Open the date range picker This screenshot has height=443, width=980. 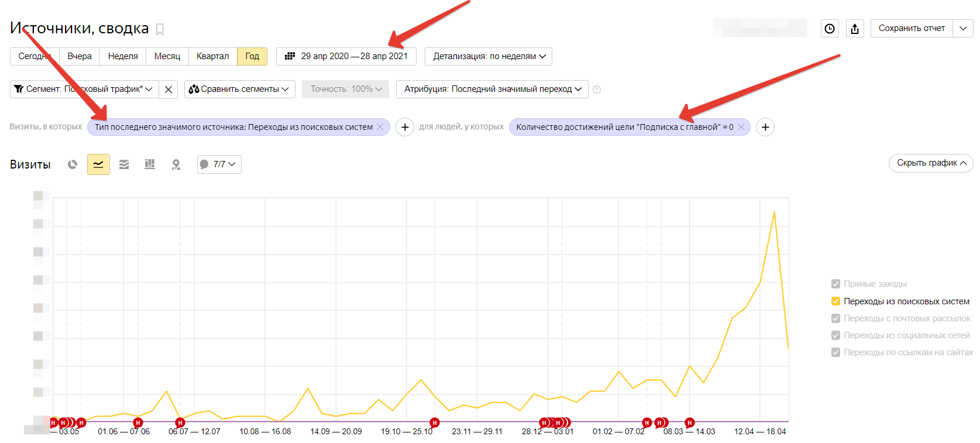click(346, 56)
